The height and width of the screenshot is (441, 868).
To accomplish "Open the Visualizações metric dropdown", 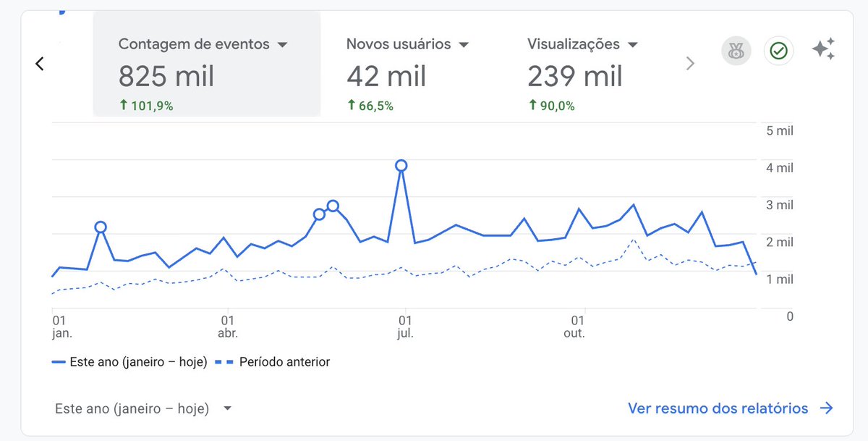I will point(633,45).
